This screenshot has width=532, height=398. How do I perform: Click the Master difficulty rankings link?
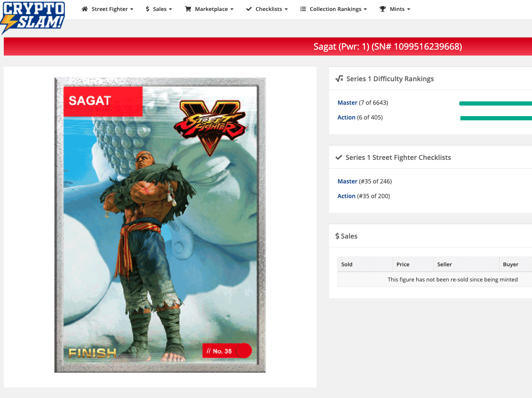pyautogui.click(x=347, y=102)
